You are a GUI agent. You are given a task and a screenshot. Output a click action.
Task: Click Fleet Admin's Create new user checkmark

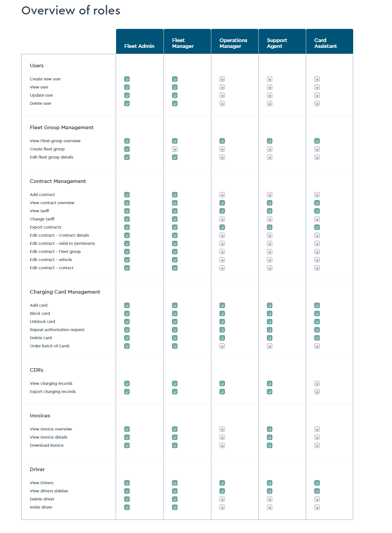(127, 79)
